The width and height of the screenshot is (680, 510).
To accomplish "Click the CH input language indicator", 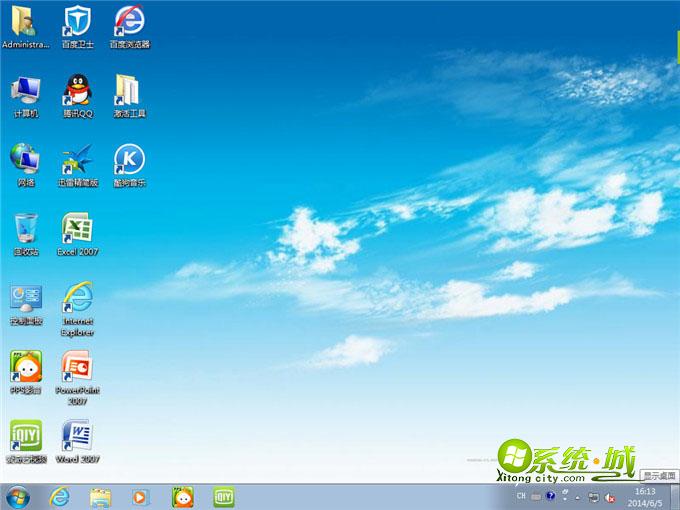I will pos(521,496).
